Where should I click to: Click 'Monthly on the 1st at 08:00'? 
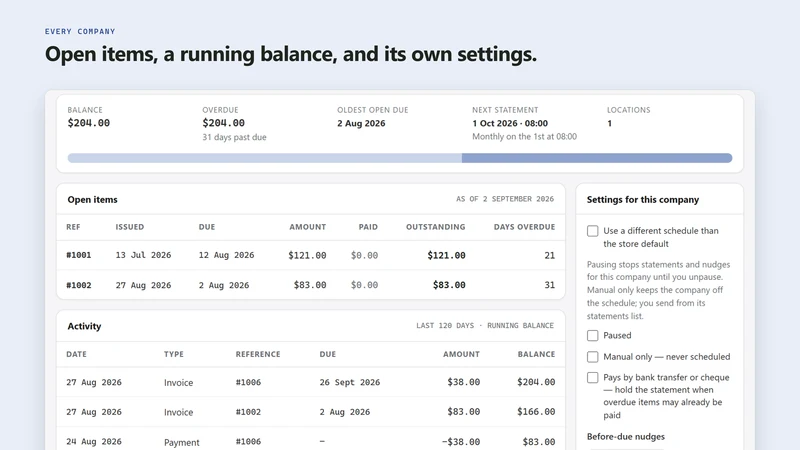[x=524, y=137]
